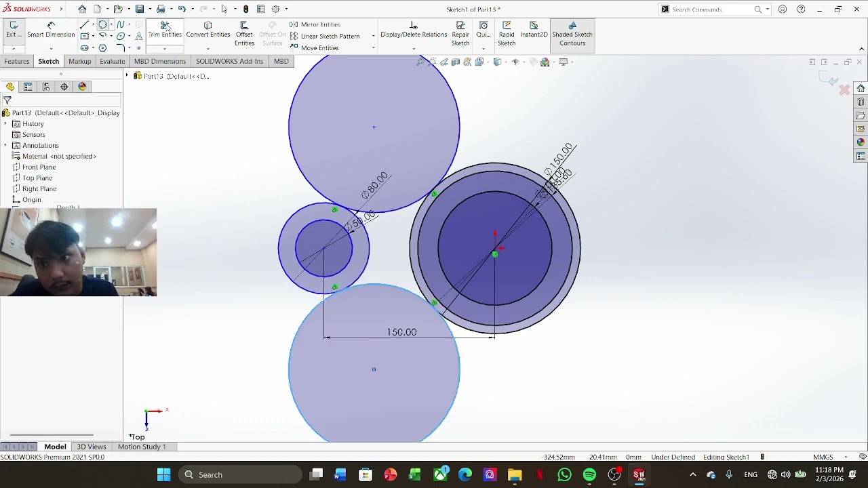Open the 3D Views bottom tab
The image size is (868, 488).
tap(92, 447)
